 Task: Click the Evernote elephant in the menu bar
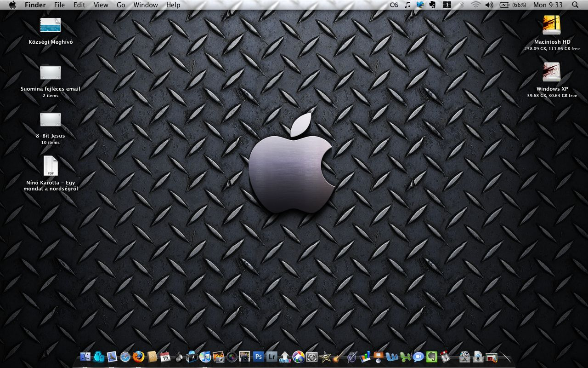coord(432,5)
